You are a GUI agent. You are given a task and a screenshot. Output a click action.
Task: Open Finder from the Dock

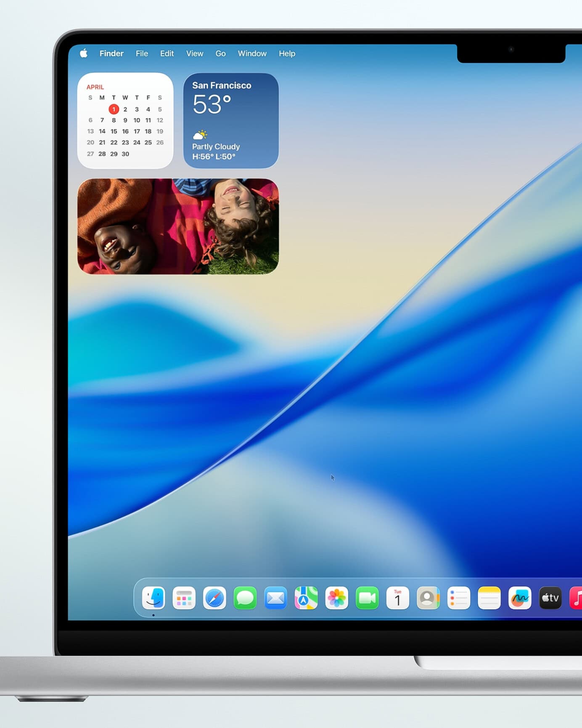click(153, 598)
